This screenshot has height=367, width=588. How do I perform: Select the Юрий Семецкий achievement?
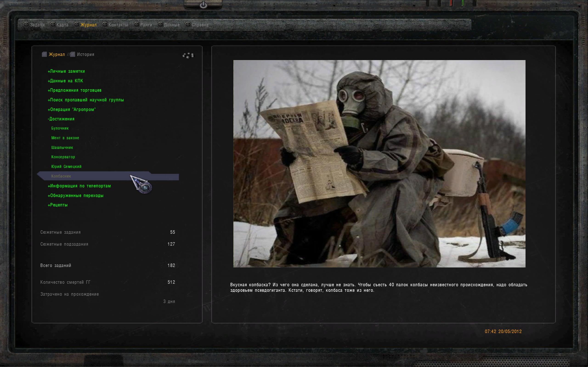pos(66,167)
